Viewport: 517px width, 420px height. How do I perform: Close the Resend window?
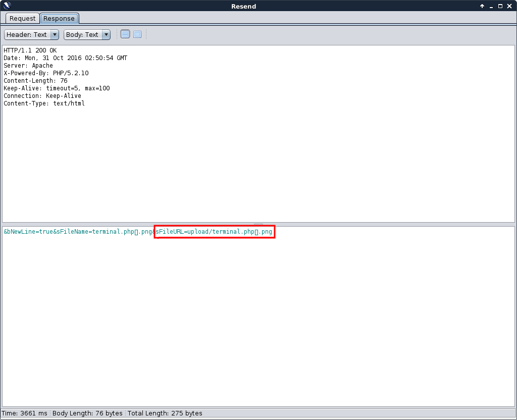pyautogui.click(x=509, y=6)
